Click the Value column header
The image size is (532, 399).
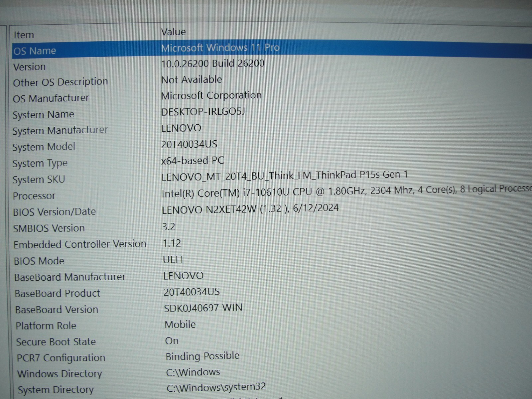click(173, 32)
